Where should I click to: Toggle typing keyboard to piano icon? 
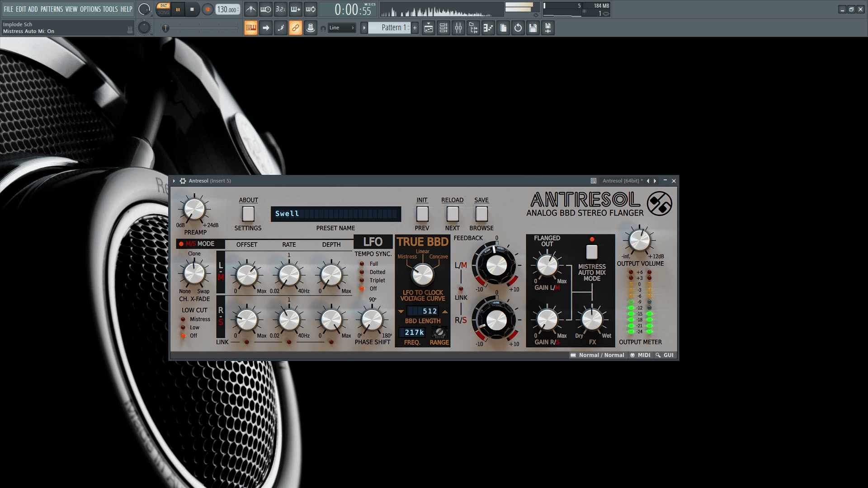pos(251,28)
